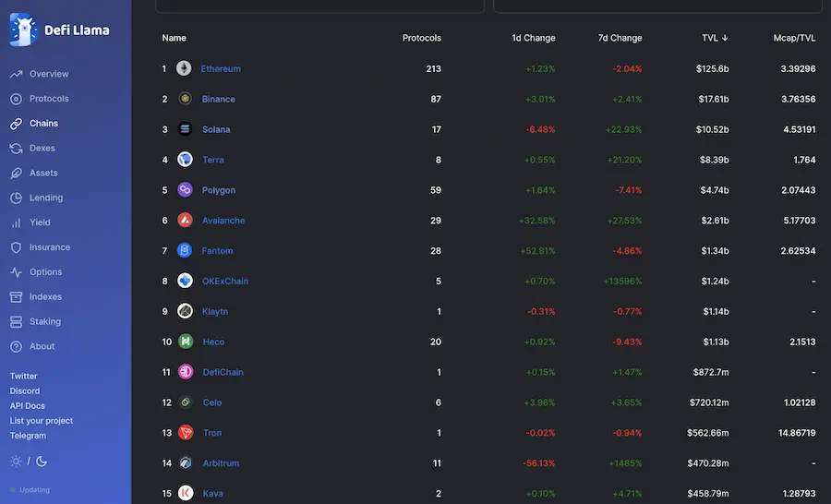Click the Polygon chain logo
831x504 pixels.
[185, 190]
